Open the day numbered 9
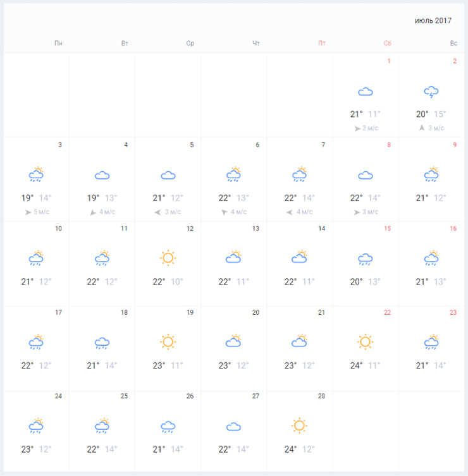Viewport: 468px width, 476px height. pos(455,145)
